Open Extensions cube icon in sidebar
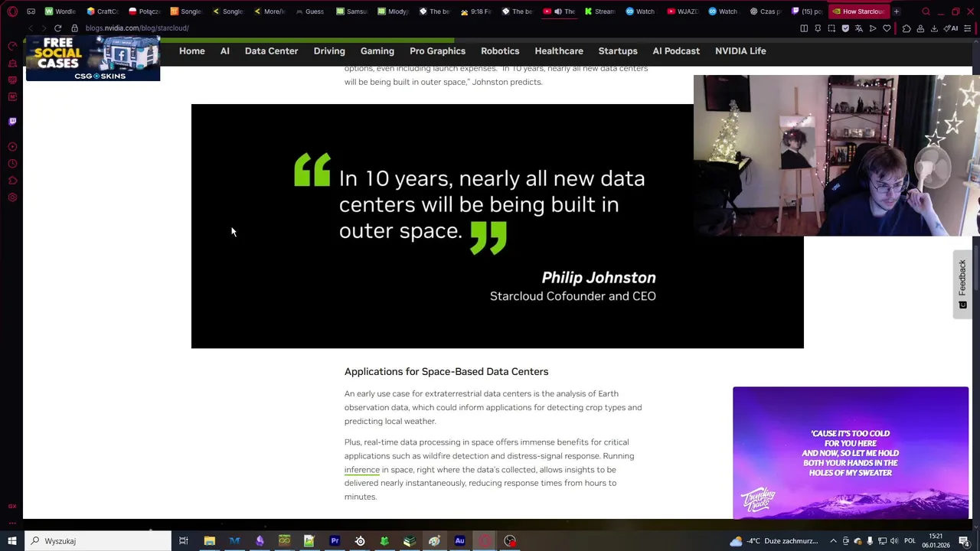The image size is (980, 551). 12,181
